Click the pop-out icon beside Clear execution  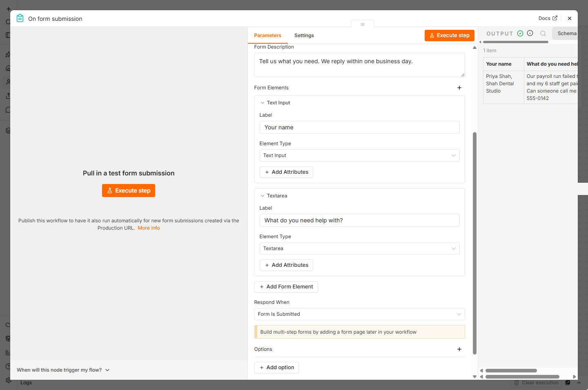point(568,383)
